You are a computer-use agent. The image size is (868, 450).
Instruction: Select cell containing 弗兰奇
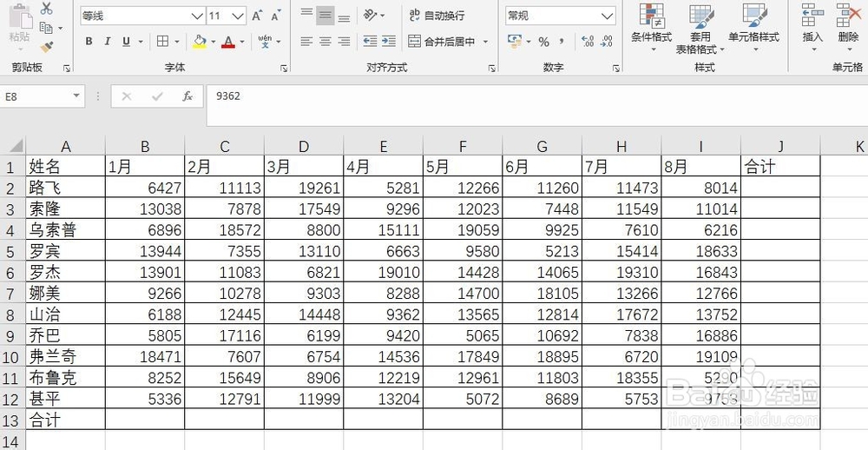coord(65,356)
